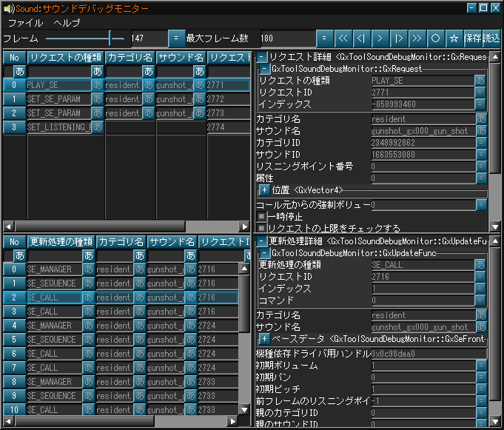Collapse the 更新処理詳細 section
Viewport: 504px width, 430px height.
tap(262, 241)
